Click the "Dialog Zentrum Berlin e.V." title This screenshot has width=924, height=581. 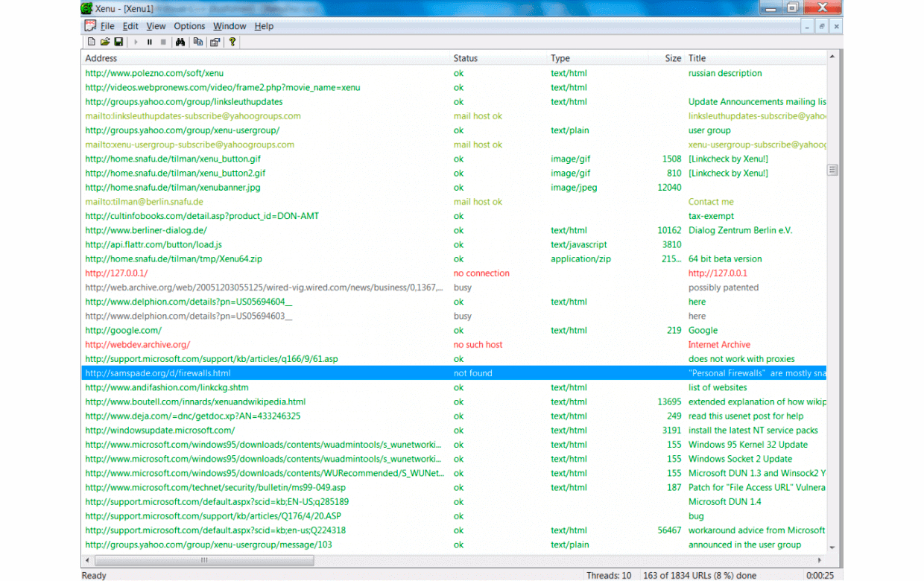point(740,231)
